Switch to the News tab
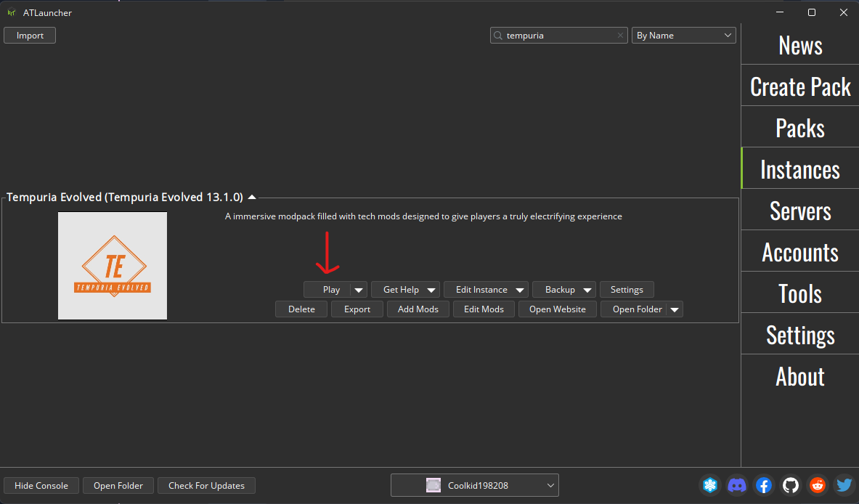The image size is (859, 504). tap(800, 45)
